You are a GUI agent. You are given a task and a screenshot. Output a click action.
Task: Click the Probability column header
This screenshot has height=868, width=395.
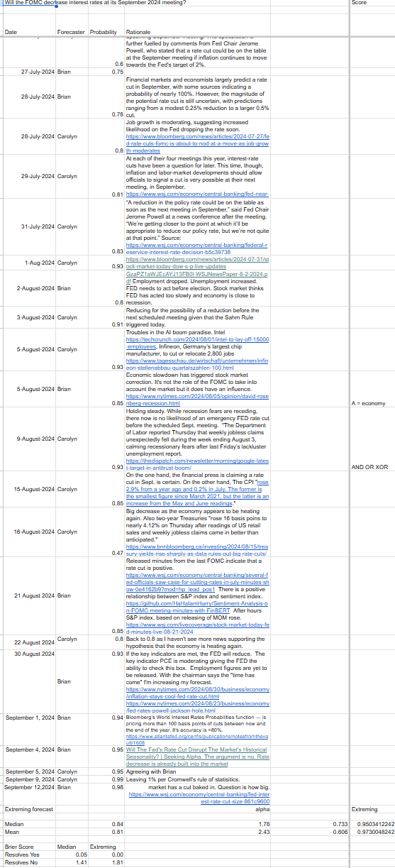pyautogui.click(x=103, y=33)
